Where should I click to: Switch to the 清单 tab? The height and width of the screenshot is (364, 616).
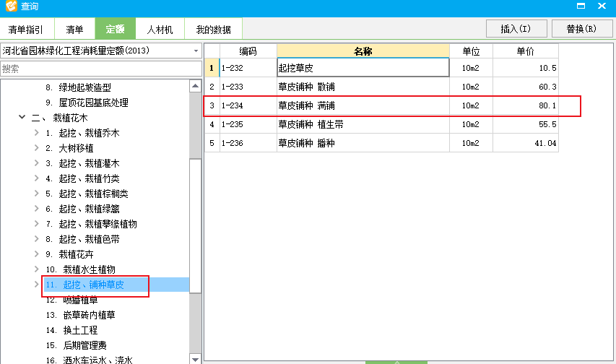pyautogui.click(x=74, y=29)
